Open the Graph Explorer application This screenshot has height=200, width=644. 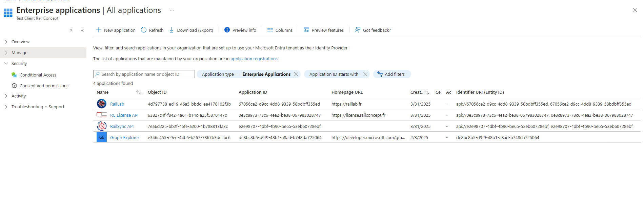click(x=124, y=138)
